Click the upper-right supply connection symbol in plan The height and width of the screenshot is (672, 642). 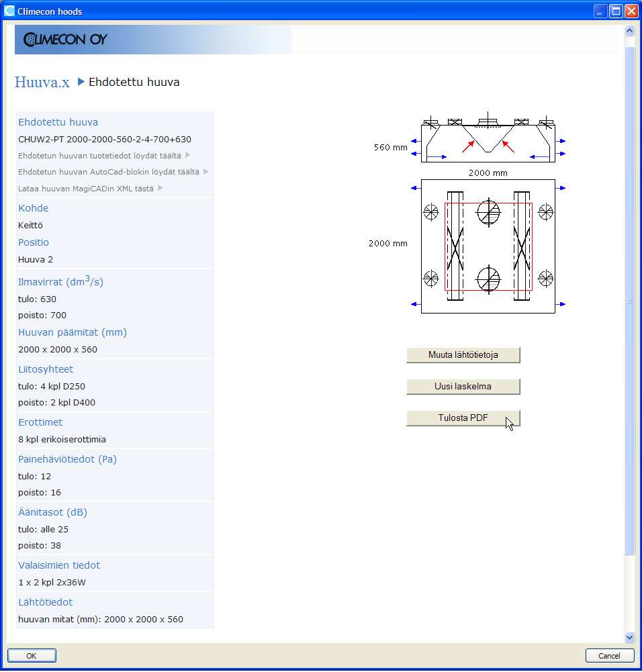coord(545,211)
